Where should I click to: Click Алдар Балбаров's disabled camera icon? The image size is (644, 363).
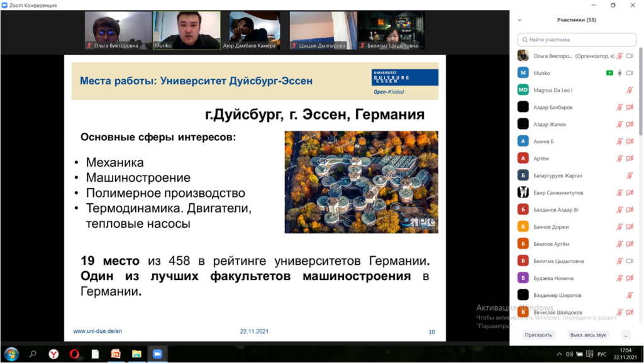tap(630, 107)
